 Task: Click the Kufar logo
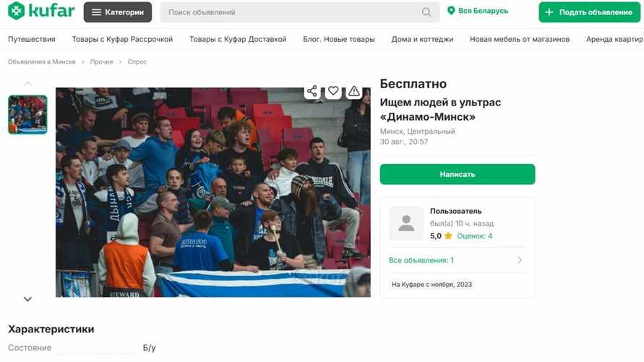pos(41,11)
